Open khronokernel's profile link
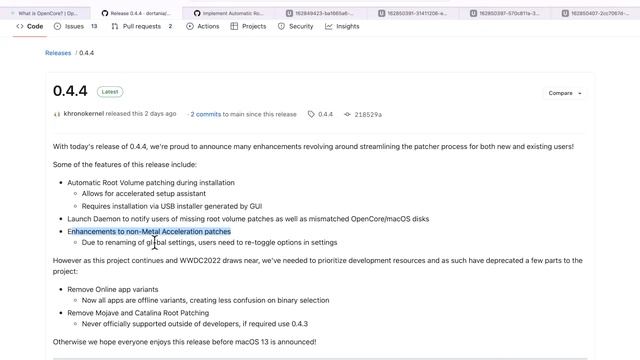 click(84, 113)
